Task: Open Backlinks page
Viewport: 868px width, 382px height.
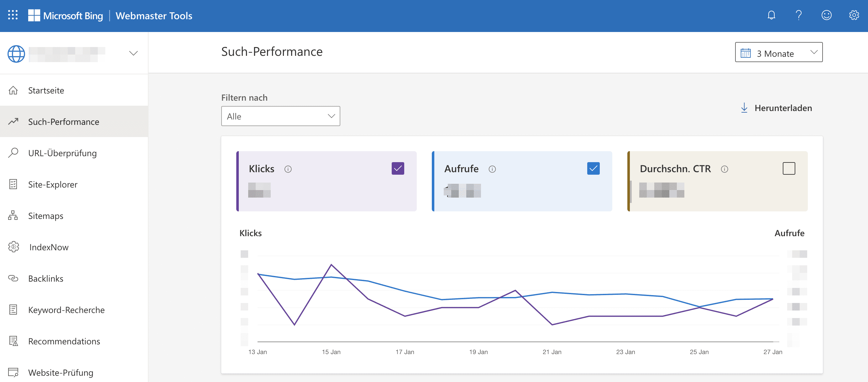Action: pyautogui.click(x=74, y=278)
